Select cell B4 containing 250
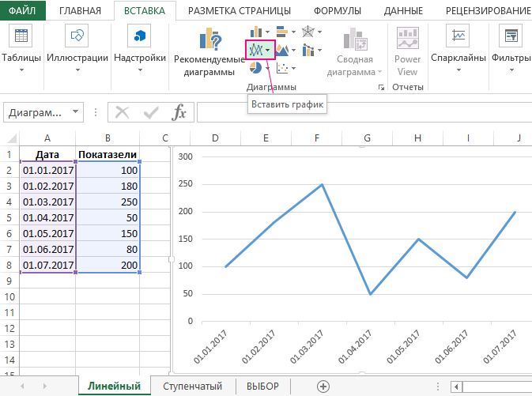Image resolution: width=532 pixels, height=396 pixels. pos(108,202)
